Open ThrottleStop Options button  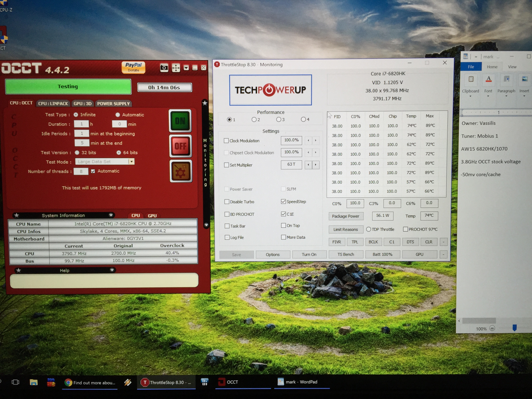pyautogui.click(x=273, y=254)
